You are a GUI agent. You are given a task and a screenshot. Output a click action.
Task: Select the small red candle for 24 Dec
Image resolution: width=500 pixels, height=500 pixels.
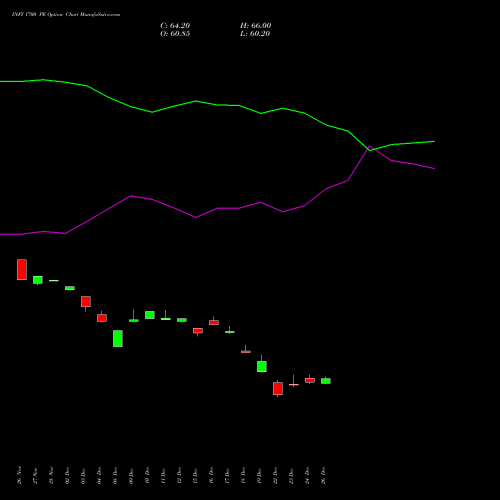click(x=310, y=380)
